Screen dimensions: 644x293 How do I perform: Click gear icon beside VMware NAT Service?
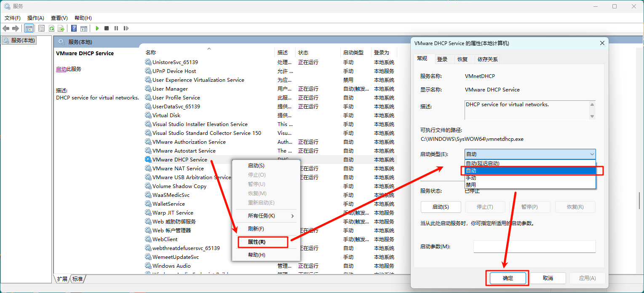point(148,168)
